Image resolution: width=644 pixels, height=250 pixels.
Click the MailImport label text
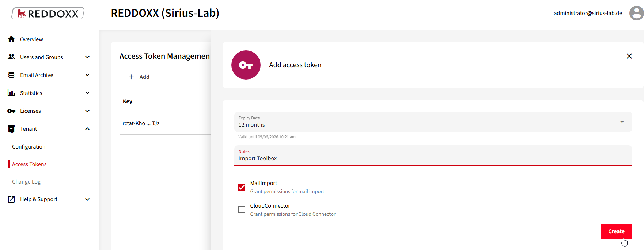pos(264,183)
